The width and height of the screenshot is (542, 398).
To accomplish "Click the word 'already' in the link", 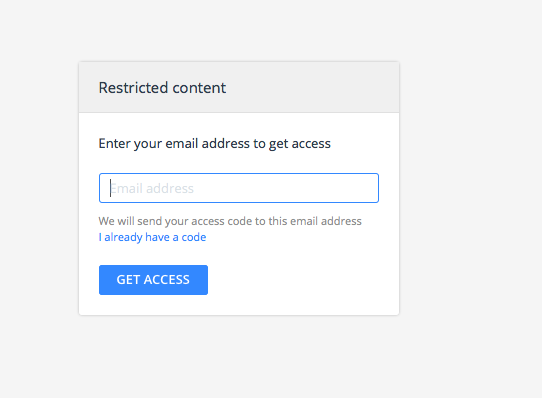I will [123, 238].
